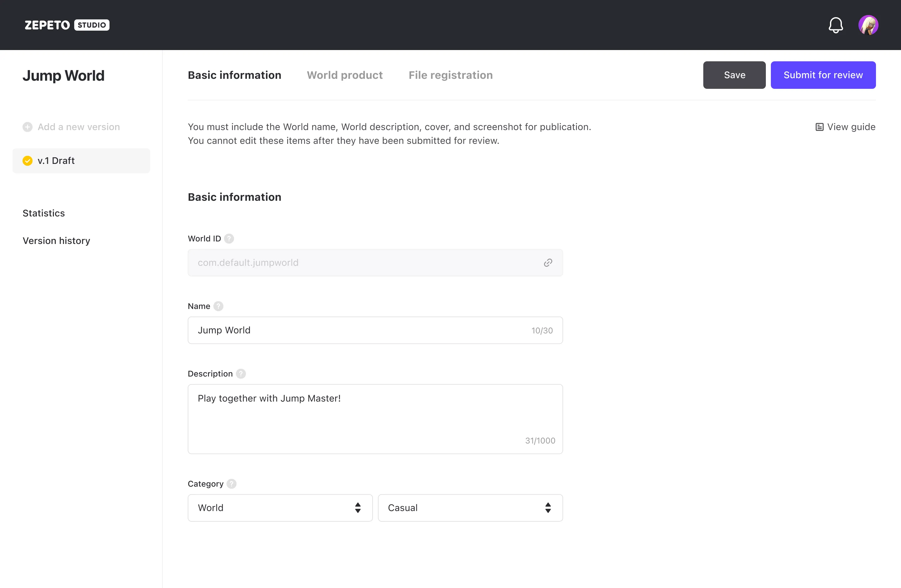The height and width of the screenshot is (588, 901).
Task: Click the Submit for review button
Action: coord(823,75)
